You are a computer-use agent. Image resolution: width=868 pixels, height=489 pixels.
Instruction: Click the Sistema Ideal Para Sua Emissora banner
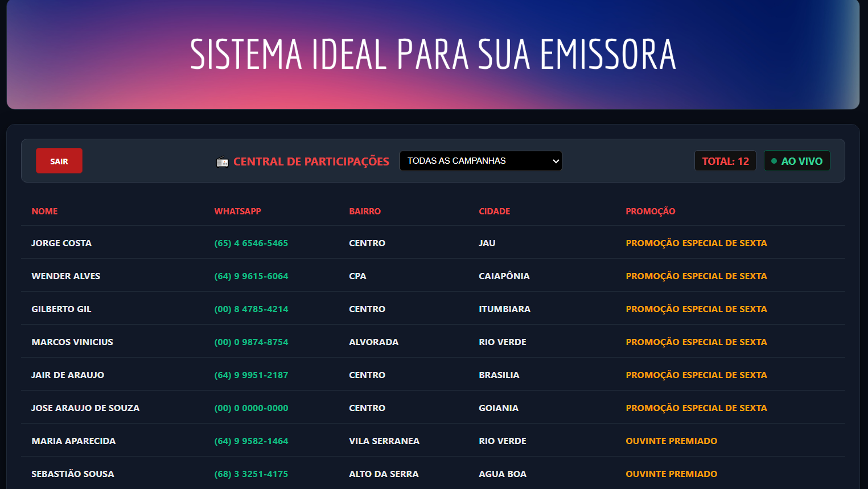433,54
